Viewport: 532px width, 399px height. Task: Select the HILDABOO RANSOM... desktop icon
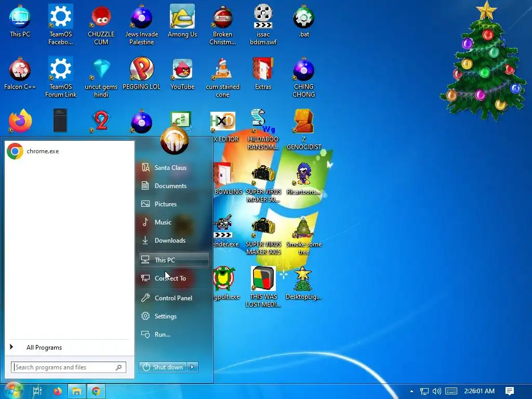click(263, 129)
